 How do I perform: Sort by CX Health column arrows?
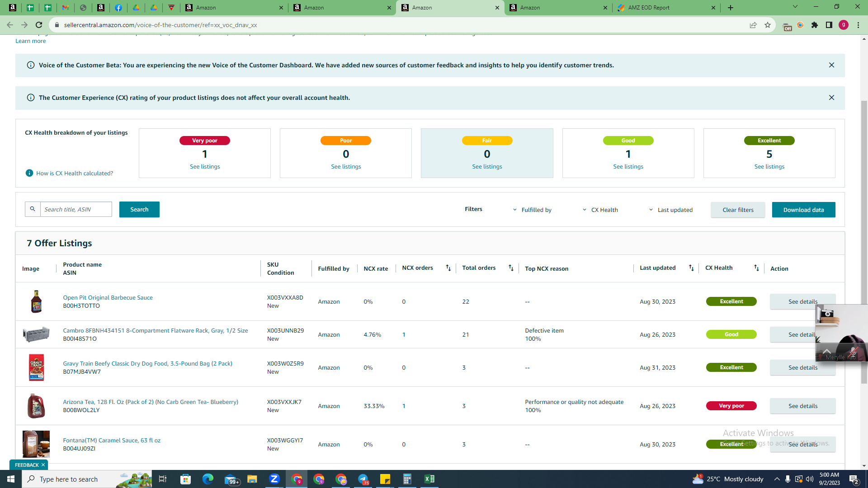(756, 268)
